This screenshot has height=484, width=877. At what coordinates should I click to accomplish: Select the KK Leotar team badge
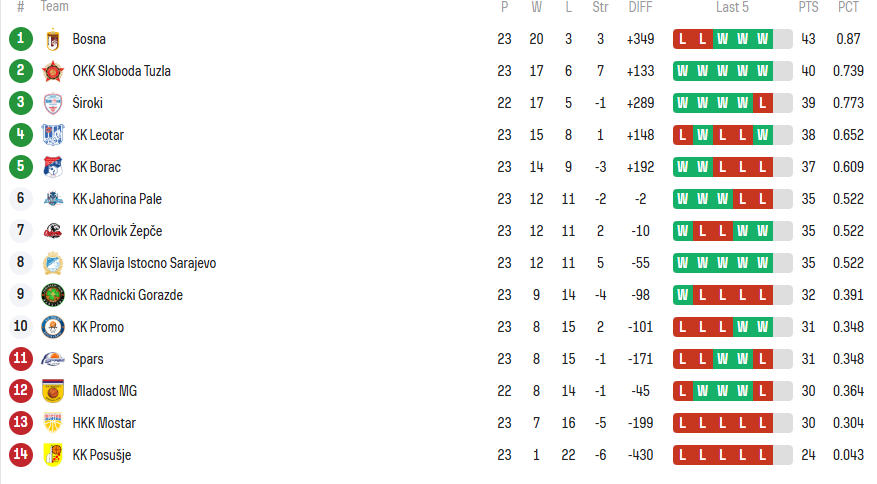pos(53,135)
